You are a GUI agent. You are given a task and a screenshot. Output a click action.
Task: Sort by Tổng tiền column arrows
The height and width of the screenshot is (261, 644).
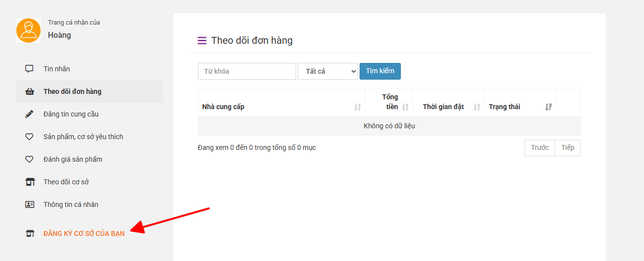405,107
